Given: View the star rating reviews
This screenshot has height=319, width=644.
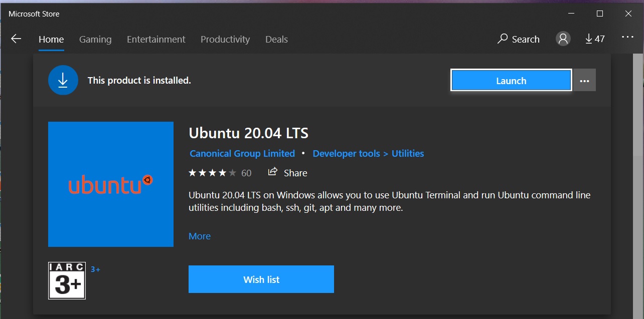Looking at the screenshot, I should coord(212,173).
